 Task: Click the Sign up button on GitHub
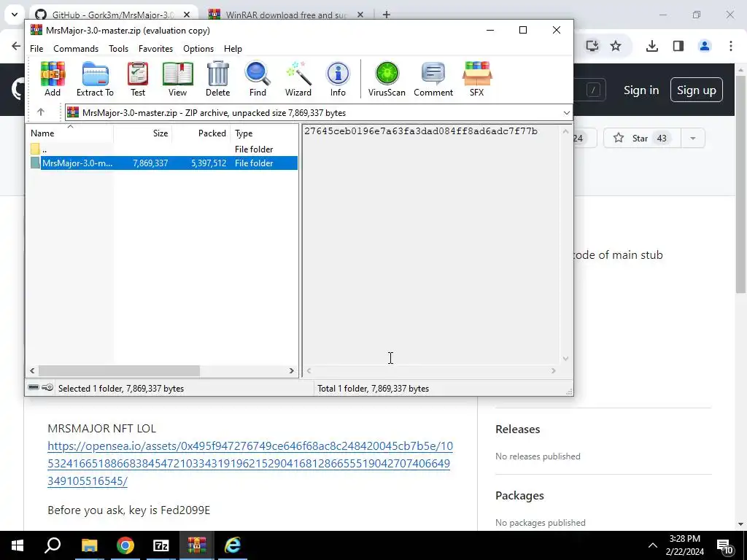pos(696,90)
